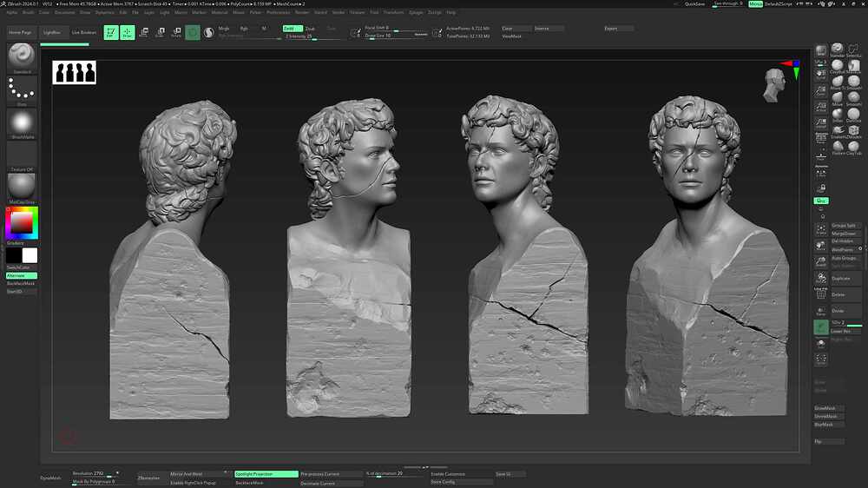Click the Export button
868x488 pixels.
click(618, 29)
